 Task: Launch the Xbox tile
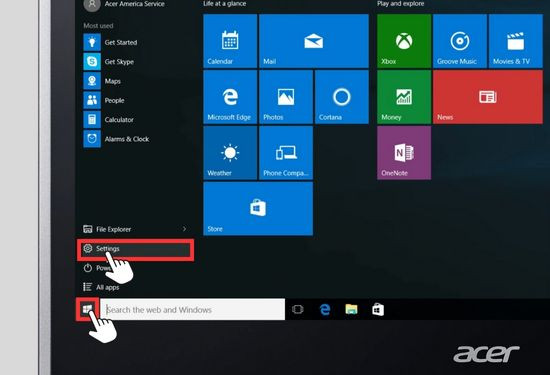coord(404,41)
